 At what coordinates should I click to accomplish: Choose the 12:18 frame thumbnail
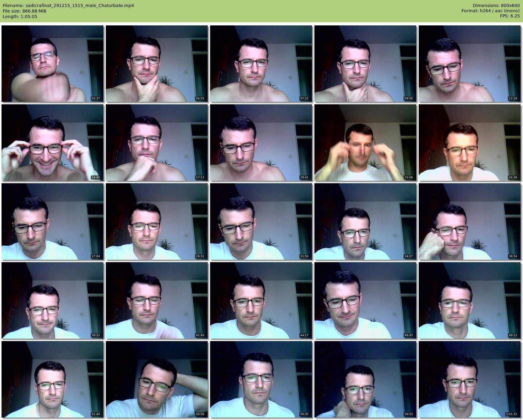[x=469, y=64]
